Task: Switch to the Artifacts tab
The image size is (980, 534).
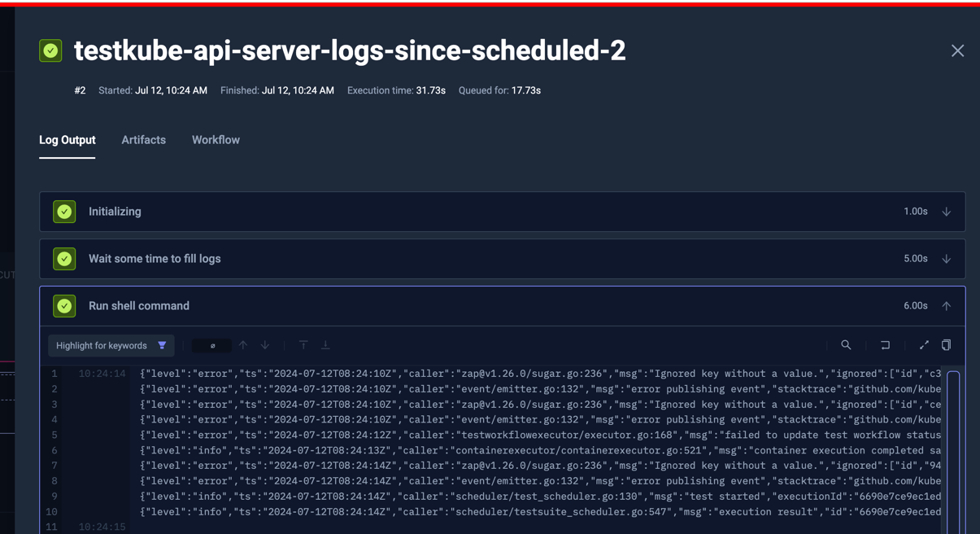Action: pos(143,140)
